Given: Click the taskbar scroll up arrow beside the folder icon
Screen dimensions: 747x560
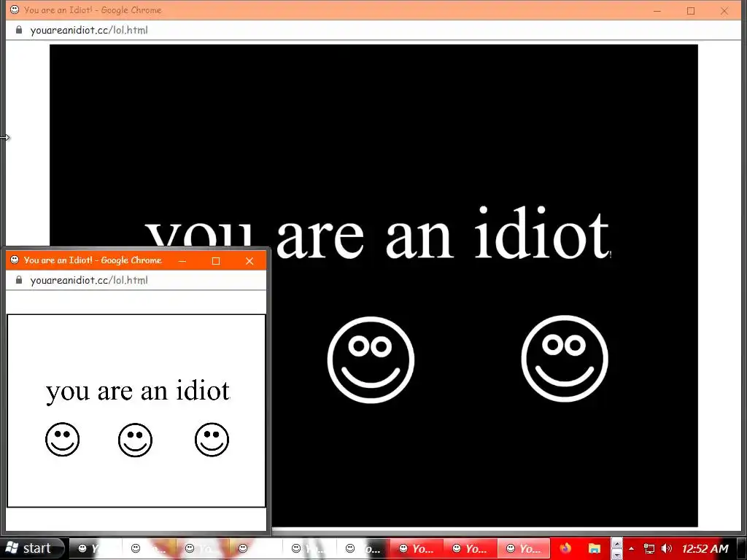Looking at the screenshot, I should [x=617, y=543].
